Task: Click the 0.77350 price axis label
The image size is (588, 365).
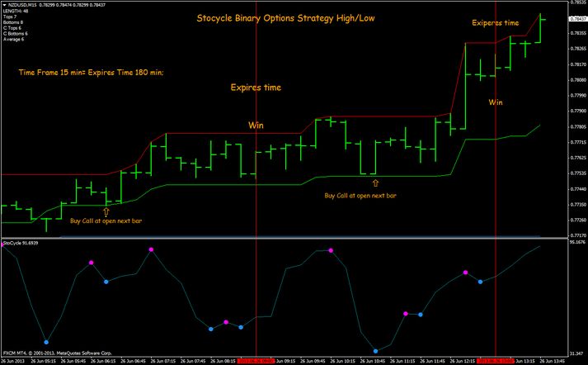Action: 579,205
